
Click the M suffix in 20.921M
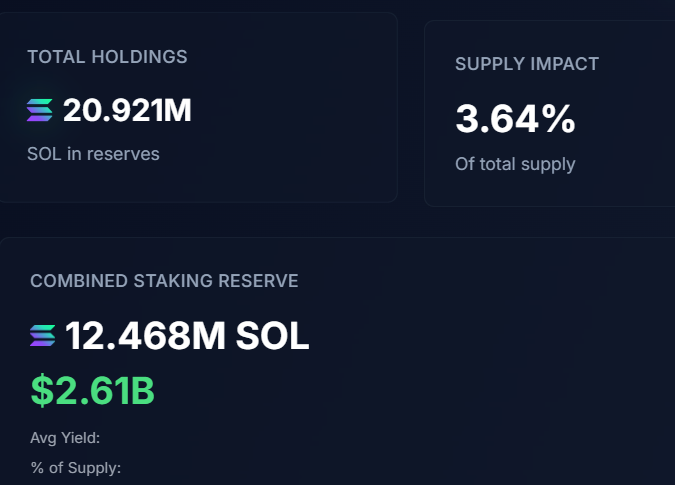pos(177,110)
